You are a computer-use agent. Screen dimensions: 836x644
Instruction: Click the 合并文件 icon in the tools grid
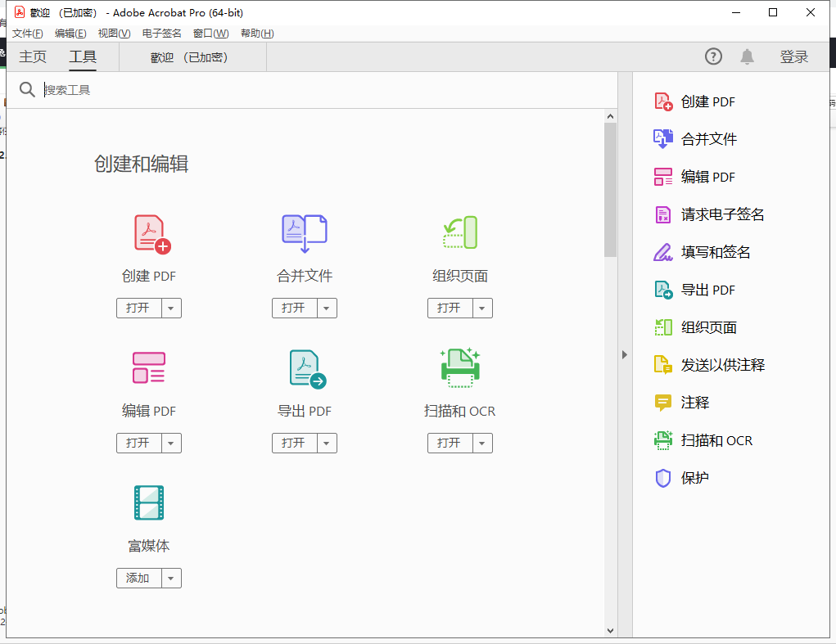(x=304, y=233)
